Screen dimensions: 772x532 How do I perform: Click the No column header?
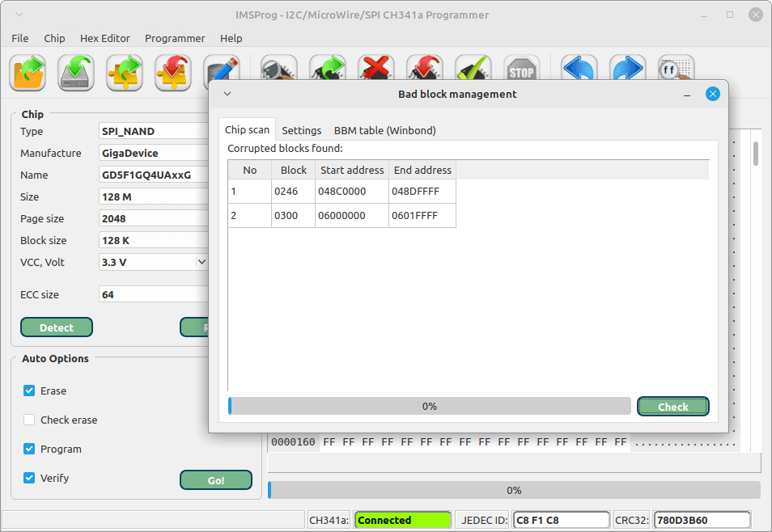click(249, 170)
